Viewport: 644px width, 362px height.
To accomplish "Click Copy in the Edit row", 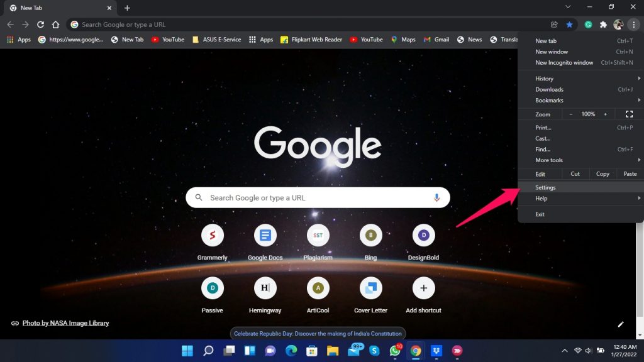I will 602,174.
